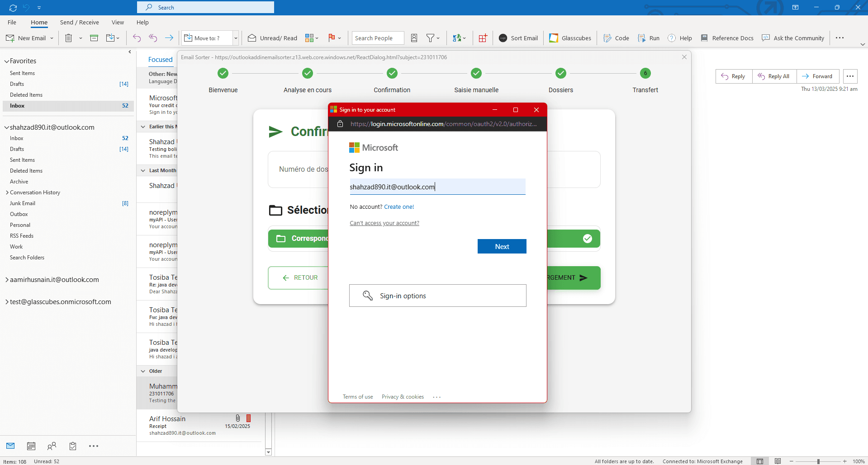Zoom in with the plus button in status bar
Screen dimensions: 868x465
844,461
